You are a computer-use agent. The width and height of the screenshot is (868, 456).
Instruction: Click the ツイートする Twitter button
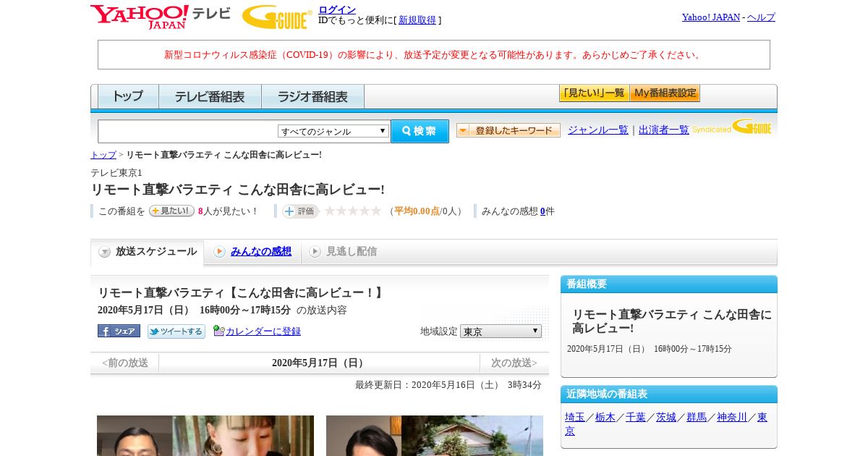tap(176, 331)
